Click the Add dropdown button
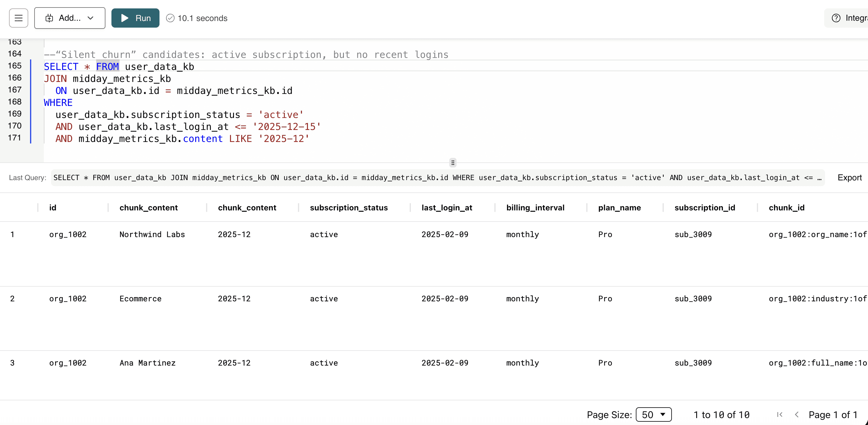Viewport: 868px width, 425px height. [69, 18]
